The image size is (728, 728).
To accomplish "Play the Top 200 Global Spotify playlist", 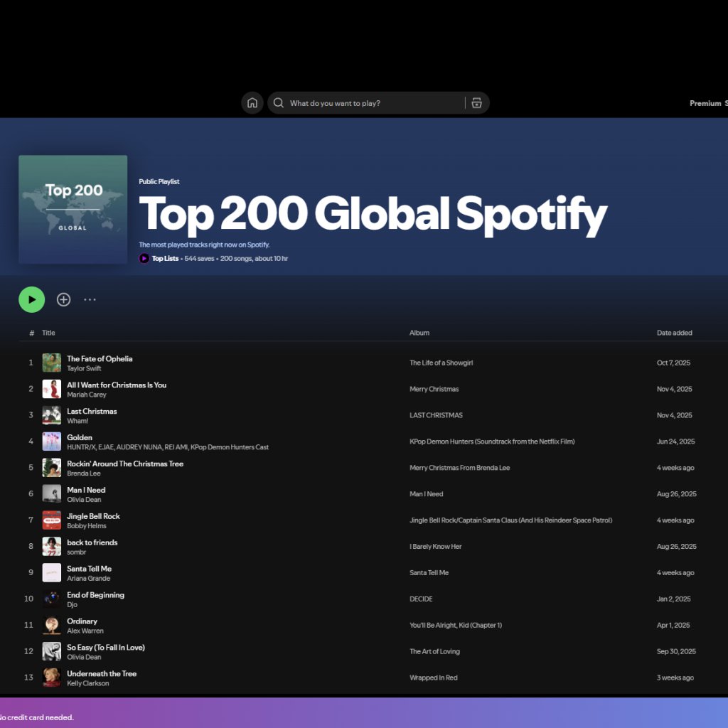I will tap(31, 299).
